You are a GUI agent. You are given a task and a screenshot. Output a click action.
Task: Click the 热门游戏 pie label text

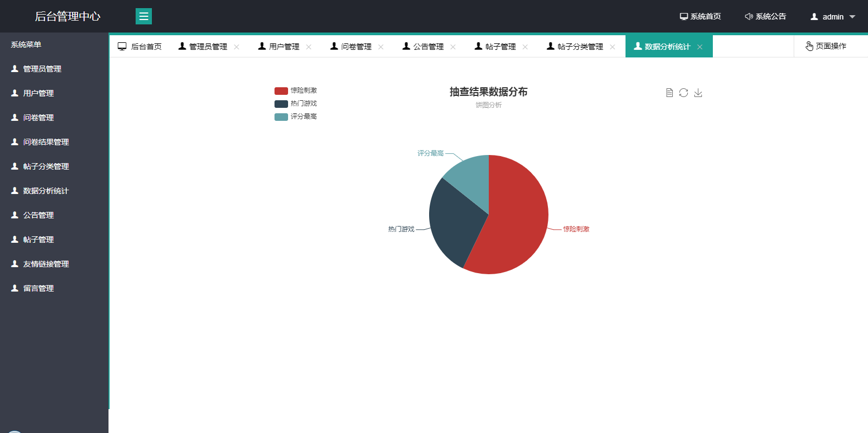[x=401, y=229]
